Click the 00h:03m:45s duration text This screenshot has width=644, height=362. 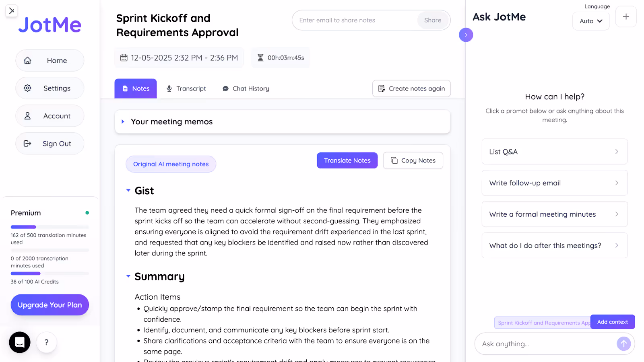coord(286,58)
